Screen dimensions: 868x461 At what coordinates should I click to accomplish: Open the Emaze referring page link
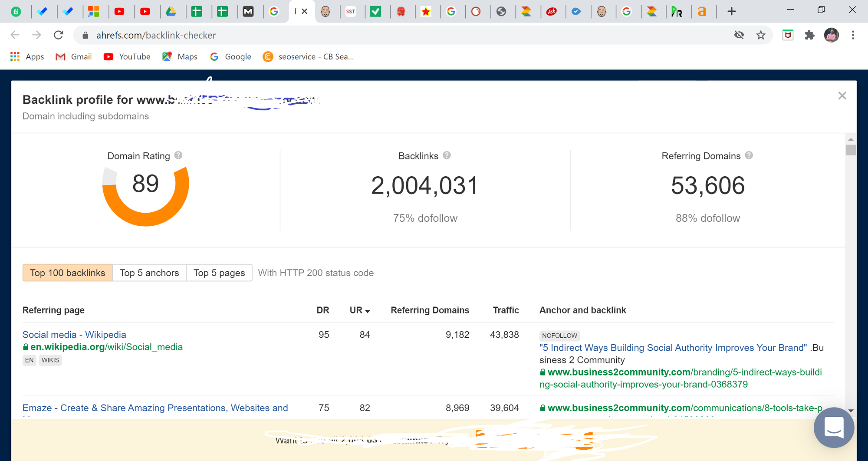(155, 408)
